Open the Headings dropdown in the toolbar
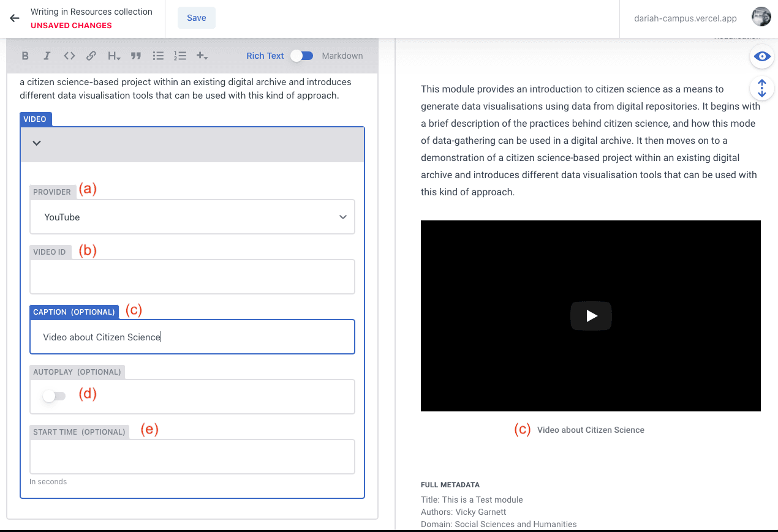 [x=114, y=56]
